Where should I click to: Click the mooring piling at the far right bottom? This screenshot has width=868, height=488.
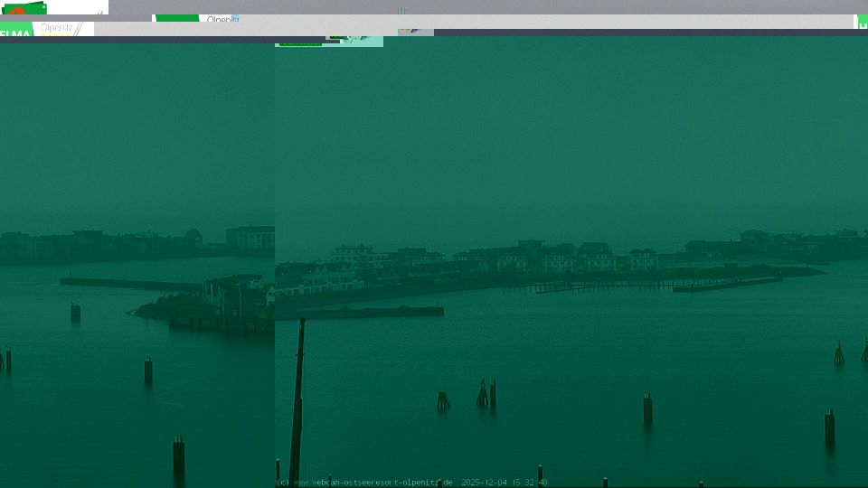point(829,427)
